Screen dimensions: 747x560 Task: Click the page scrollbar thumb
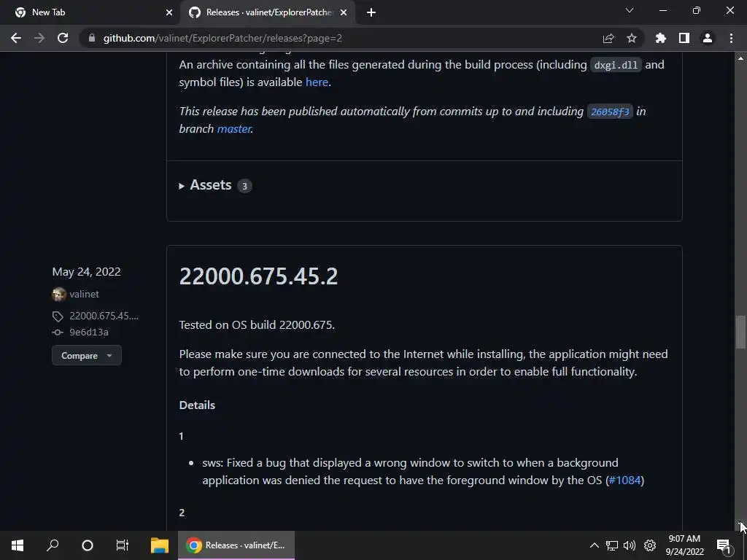[740, 332]
